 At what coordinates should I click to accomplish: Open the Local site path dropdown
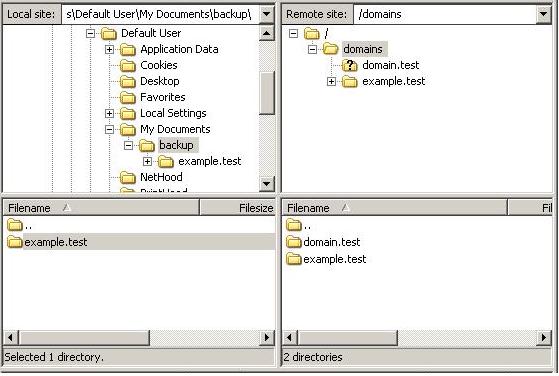coord(266,14)
